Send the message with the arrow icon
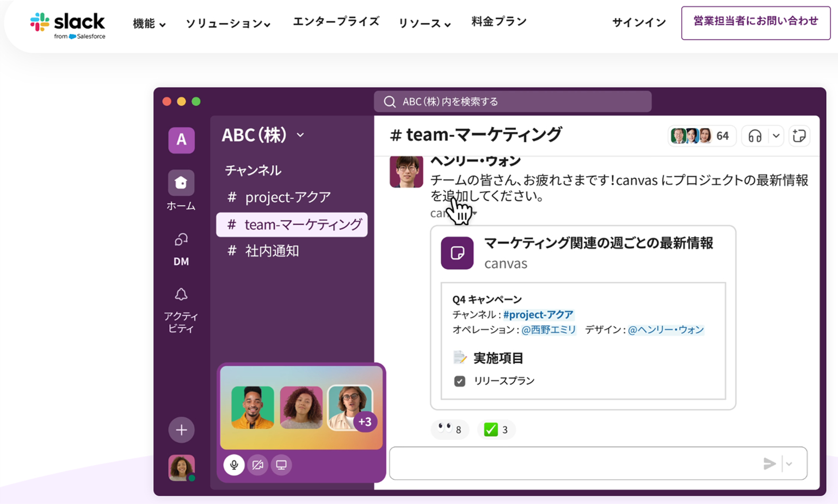The height and width of the screenshot is (504, 838). (769, 464)
